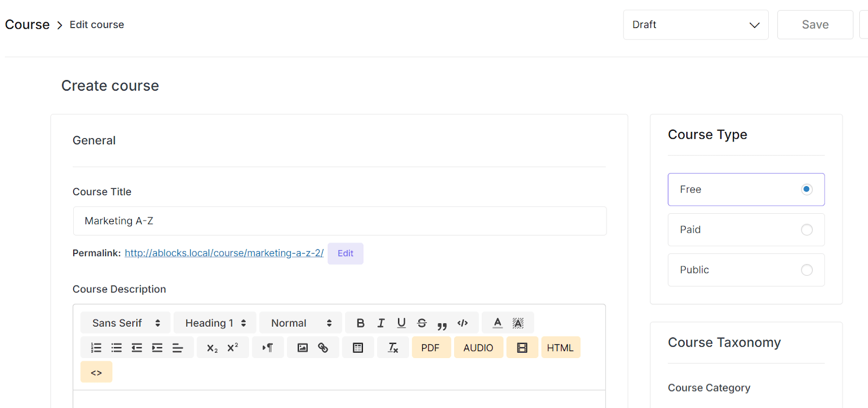Go to Course in the breadcrumb
The height and width of the screenshot is (408, 868).
pyautogui.click(x=27, y=25)
